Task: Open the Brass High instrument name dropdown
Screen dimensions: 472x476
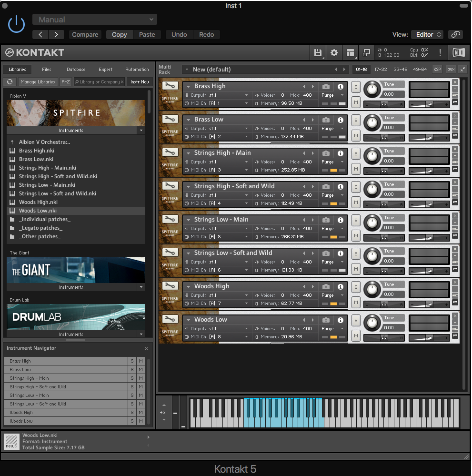Action: click(189, 87)
